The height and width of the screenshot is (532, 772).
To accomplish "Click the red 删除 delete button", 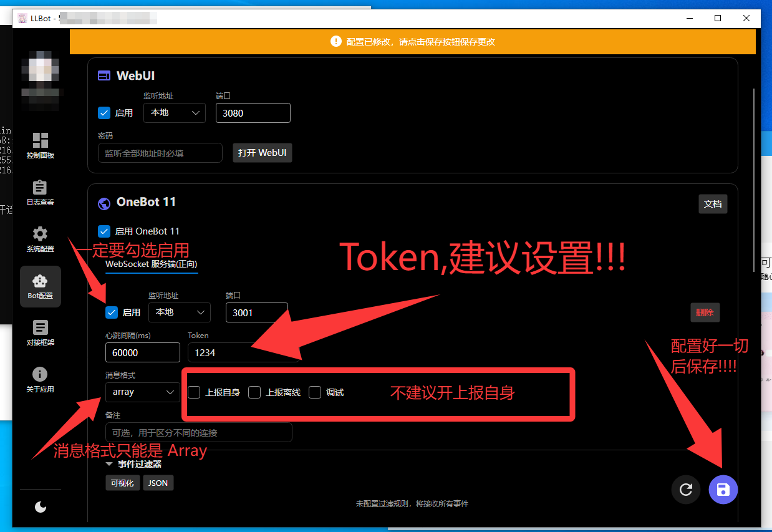I will click(705, 312).
